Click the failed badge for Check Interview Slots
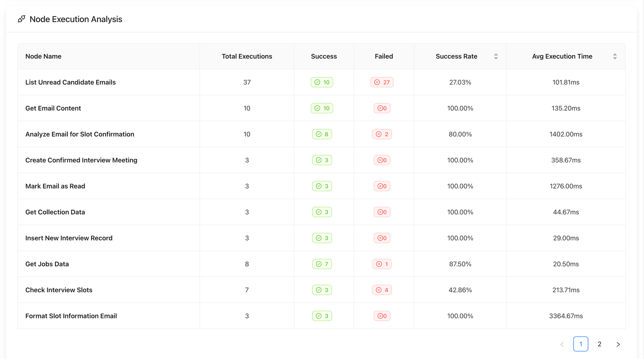644x359 pixels. pos(382,290)
